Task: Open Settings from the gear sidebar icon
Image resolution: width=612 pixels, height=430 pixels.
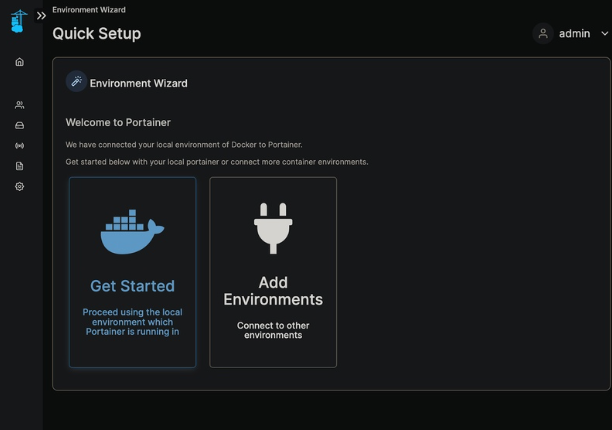Action: pyautogui.click(x=20, y=186)
